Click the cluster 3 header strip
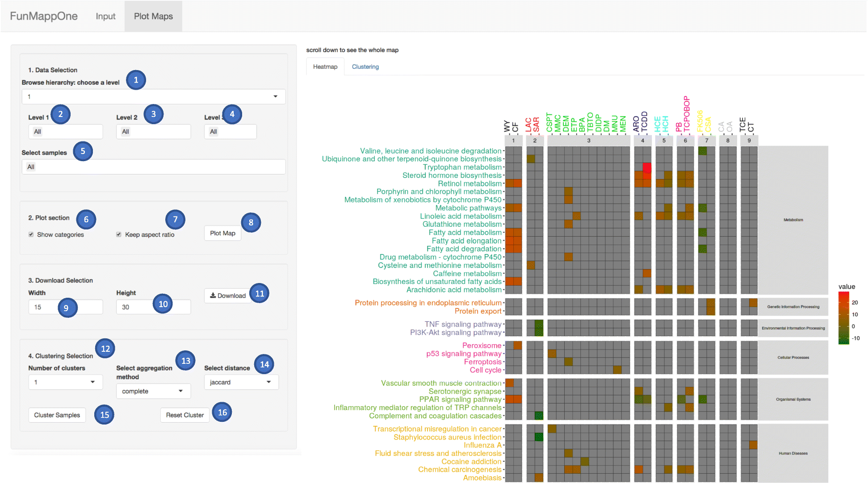This screenshot has height=483, width=868. coord(588,141)
